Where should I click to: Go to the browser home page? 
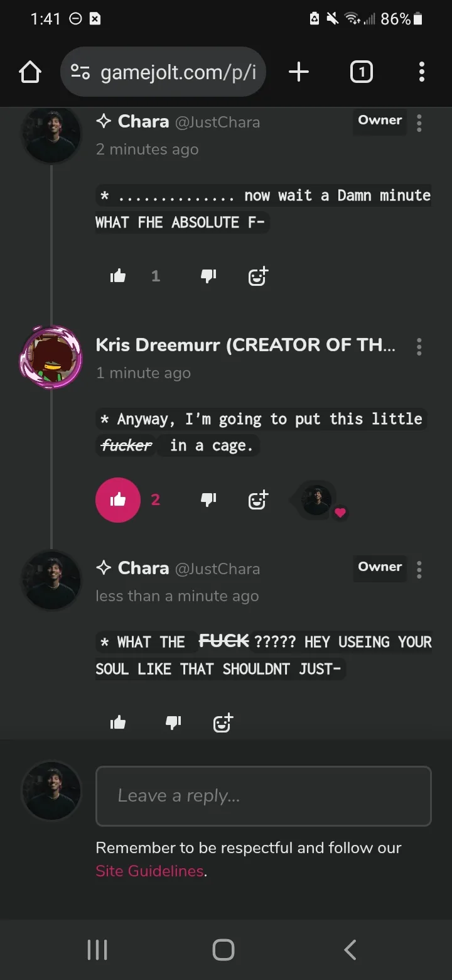point(30,72)
